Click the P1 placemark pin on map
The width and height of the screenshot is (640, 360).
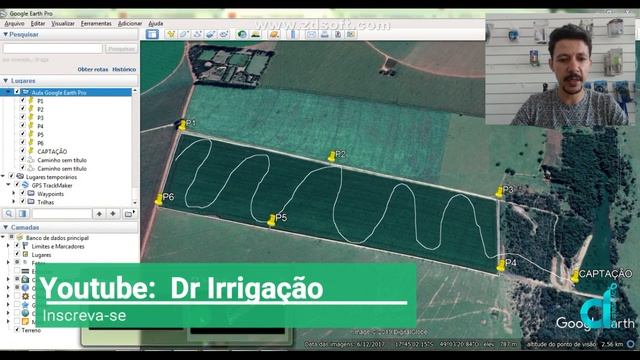(182, 125)
